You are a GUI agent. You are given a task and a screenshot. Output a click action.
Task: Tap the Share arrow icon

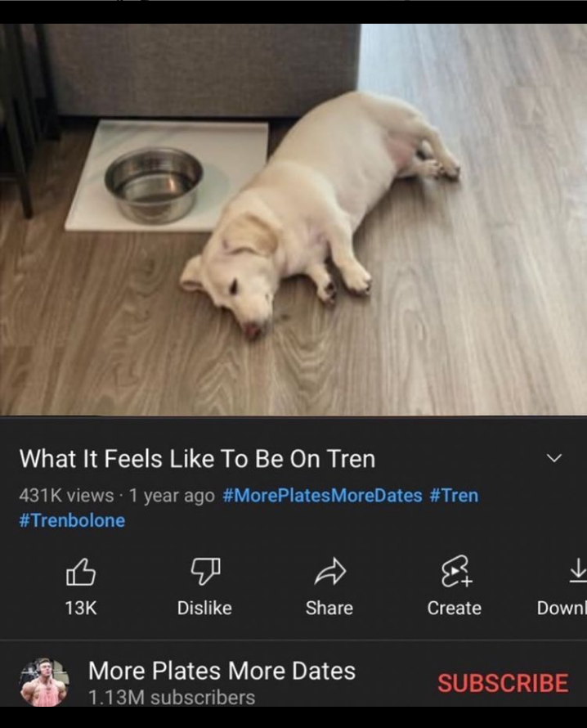click(329, 572)
